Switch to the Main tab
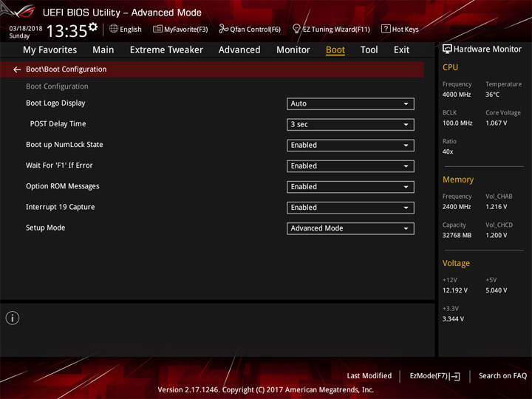The width and height of the screenshot is (532, 399). click(x=103, y=50)
